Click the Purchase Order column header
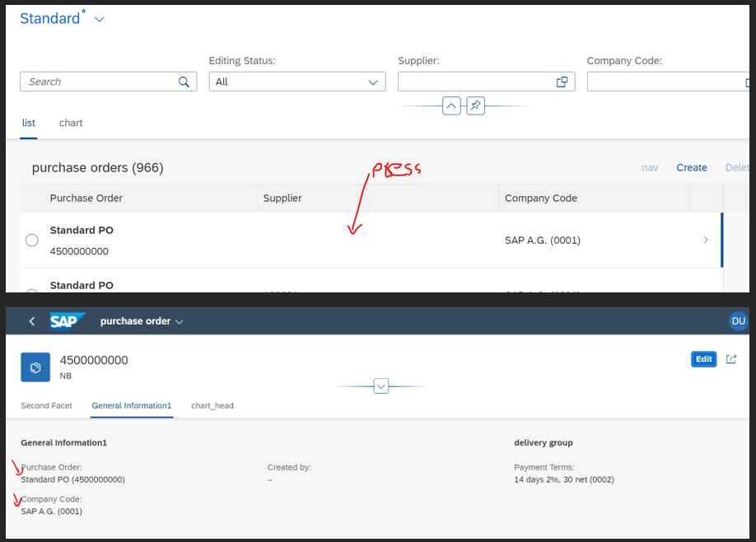 pos(86,199)
